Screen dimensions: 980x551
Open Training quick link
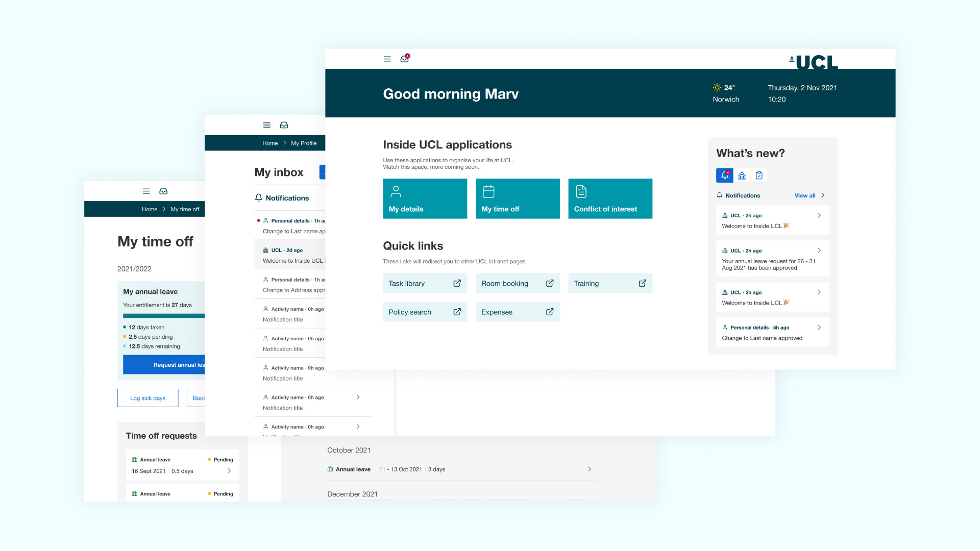pyautogui.click(x=610, y=283)
